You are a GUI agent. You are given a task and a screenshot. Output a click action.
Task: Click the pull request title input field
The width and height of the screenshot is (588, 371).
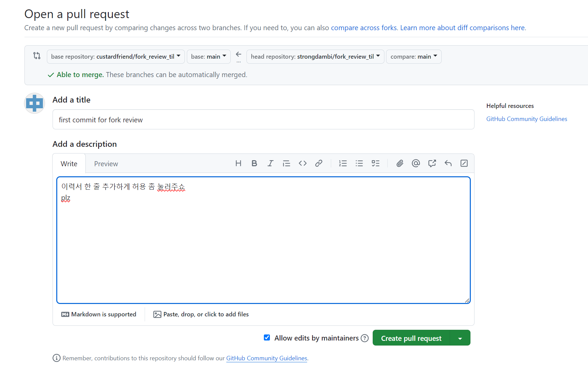click(263, 120)
